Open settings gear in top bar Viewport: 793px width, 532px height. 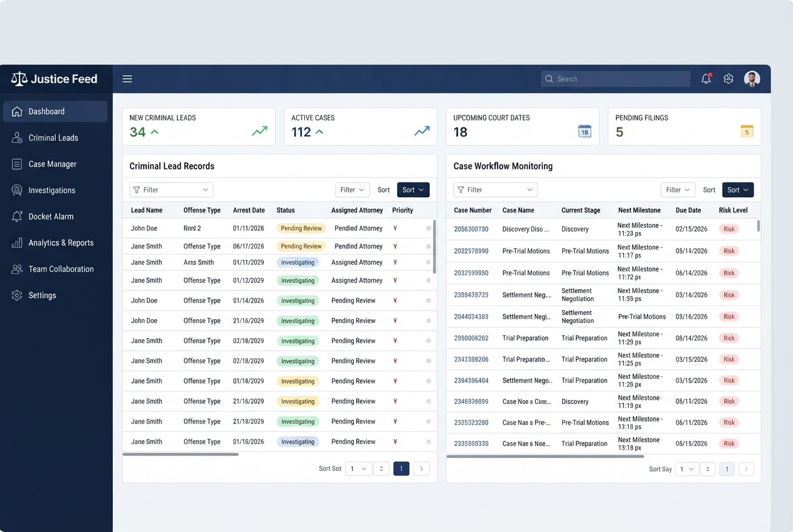[x=728, y=79]
